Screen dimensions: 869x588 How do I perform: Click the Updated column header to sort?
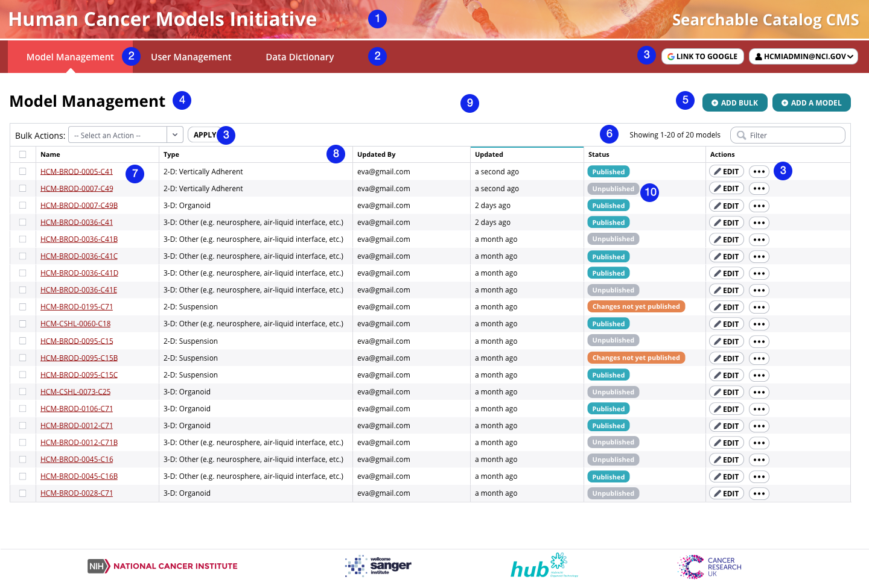[x=488, y=154]
